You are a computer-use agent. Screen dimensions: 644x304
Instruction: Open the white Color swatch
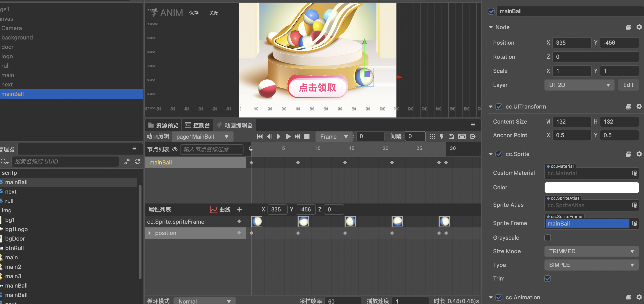[x=591, y=187]
